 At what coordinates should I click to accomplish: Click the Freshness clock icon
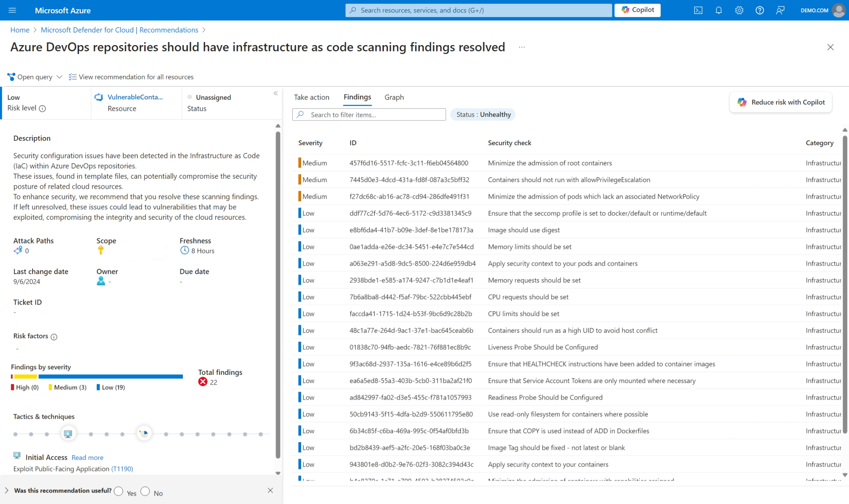184,251
